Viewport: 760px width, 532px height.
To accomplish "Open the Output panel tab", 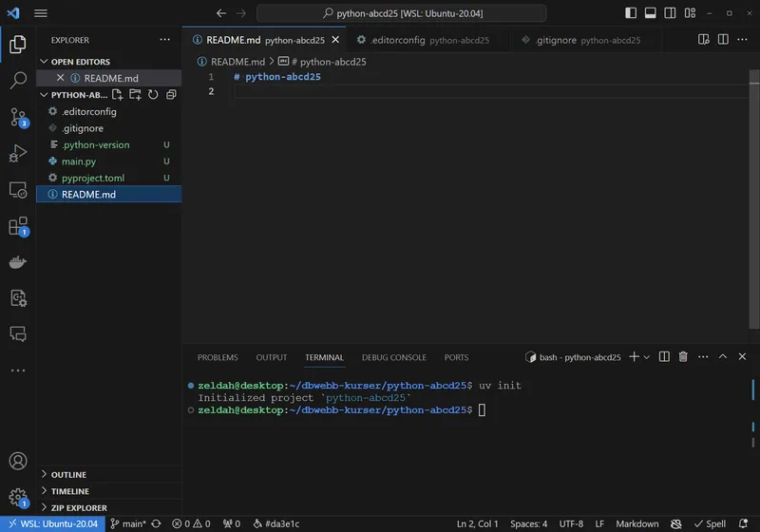I will pos(272,357).
